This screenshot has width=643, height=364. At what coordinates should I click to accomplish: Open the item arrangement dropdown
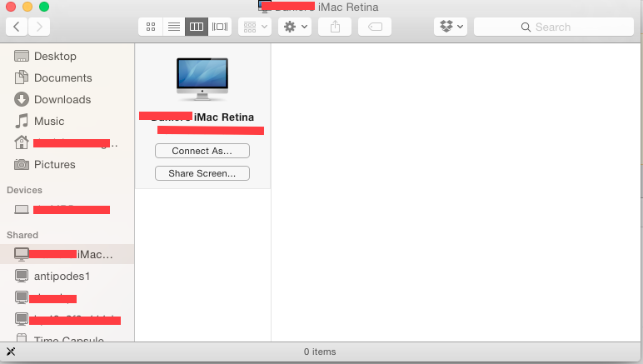point(255,27)
